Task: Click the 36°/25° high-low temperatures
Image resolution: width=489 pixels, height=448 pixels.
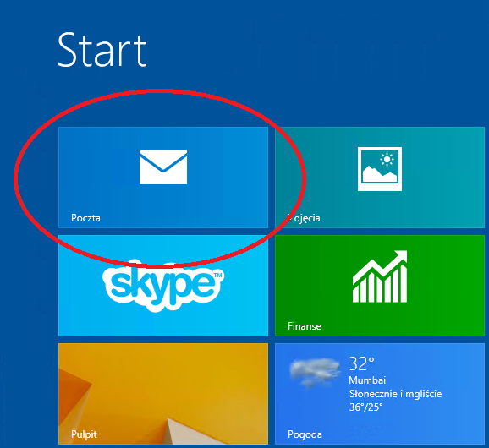Action: coord(365,407)
